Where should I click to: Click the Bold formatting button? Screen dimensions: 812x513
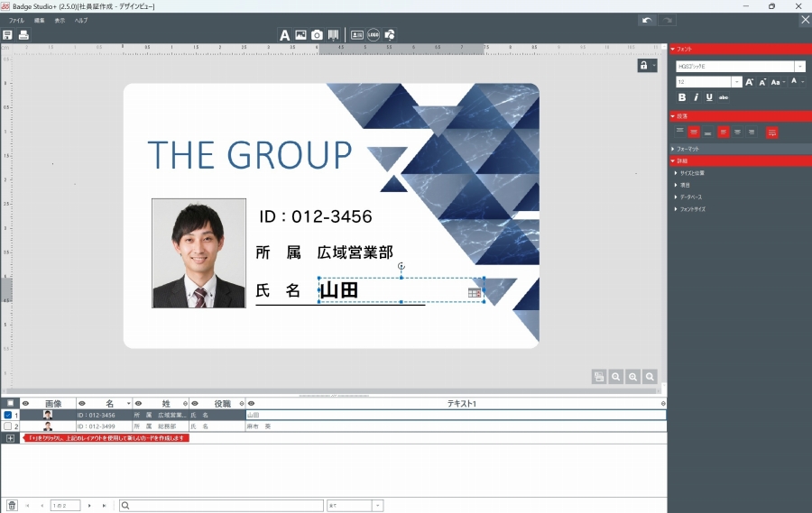pos(682,97)
